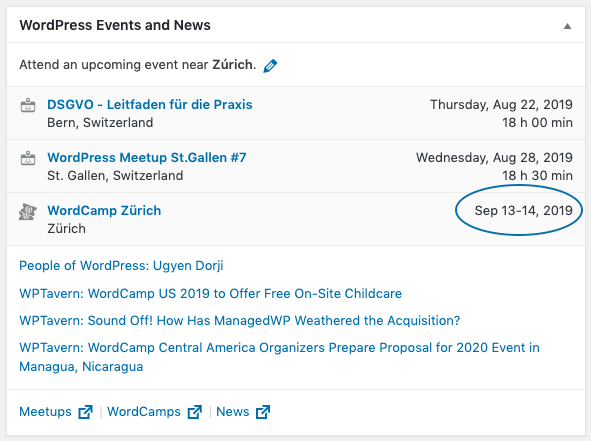Screen dimensions: 591x441
Task: Open WordCamp US 2019 Childcare article
Action: [210, 294]
